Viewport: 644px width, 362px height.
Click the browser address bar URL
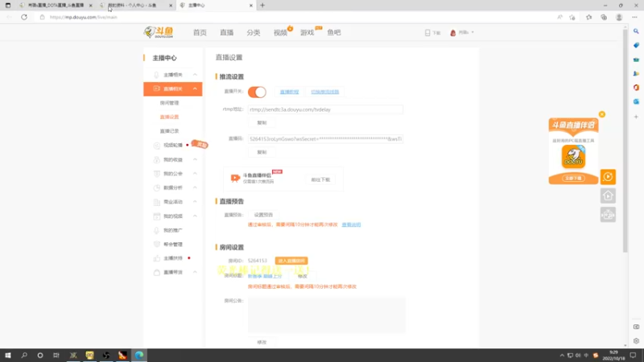[x=84, y=17]
